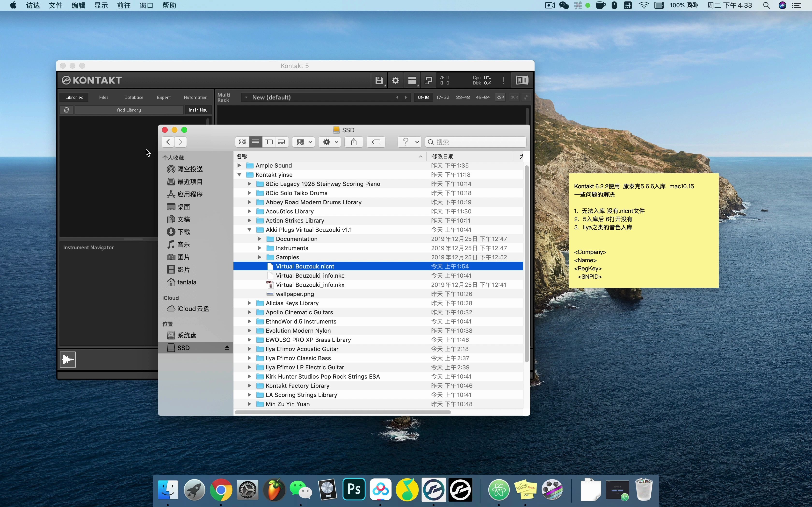
Task: Click the Finder share icon
Action: coord(354,142)
